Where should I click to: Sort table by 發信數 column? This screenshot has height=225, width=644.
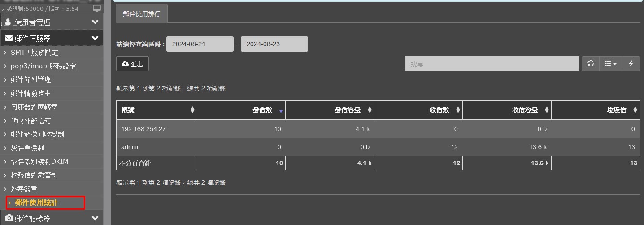(241, 110)
